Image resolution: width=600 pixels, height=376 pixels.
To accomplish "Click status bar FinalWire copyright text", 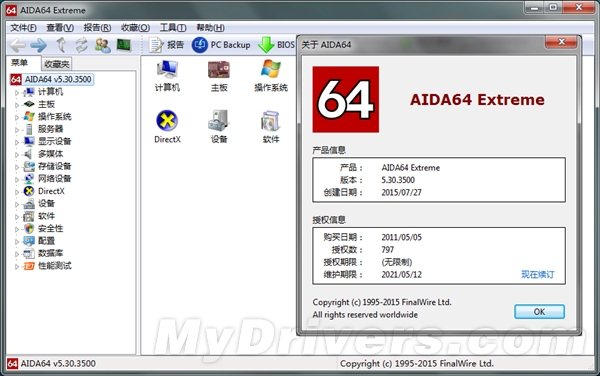I will click(417, 363).
